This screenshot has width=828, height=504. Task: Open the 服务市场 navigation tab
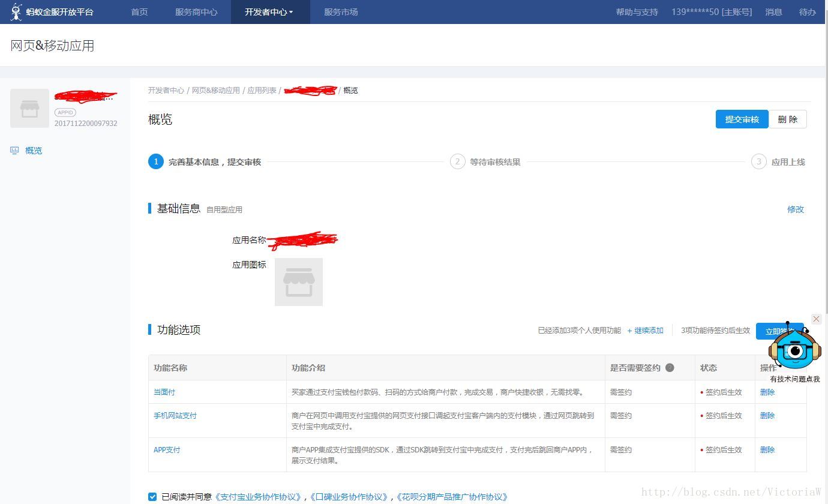coord(341,12)
